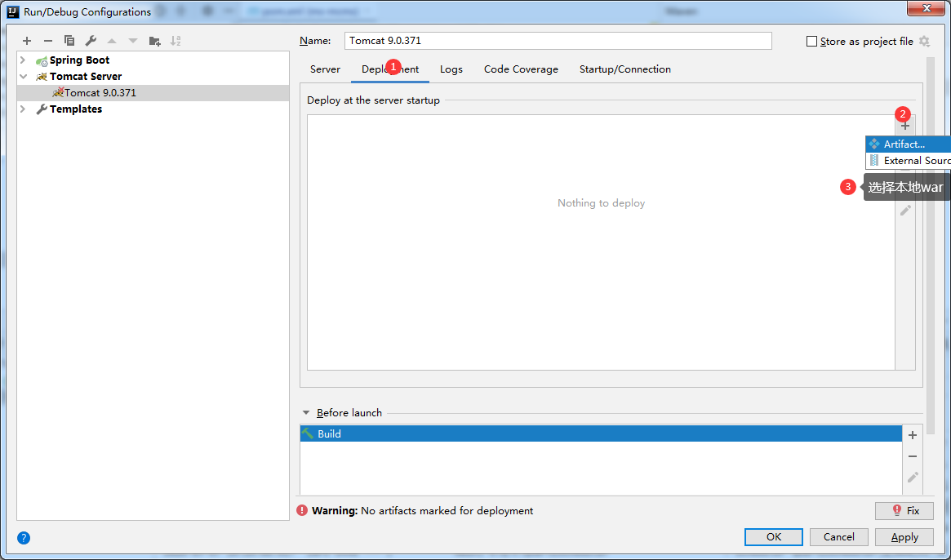Click the plus icon in deploy list
Screen dimensions: 951x560
coord(904,127)
